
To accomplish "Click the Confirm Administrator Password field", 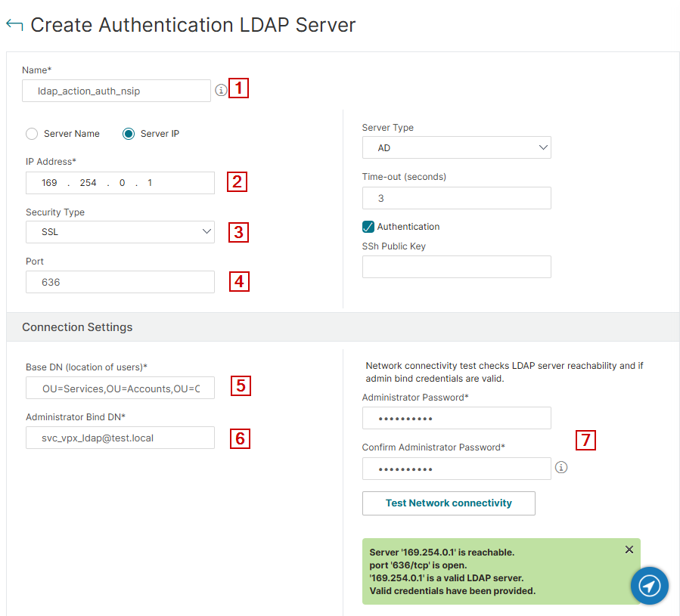I will (457, 469).
